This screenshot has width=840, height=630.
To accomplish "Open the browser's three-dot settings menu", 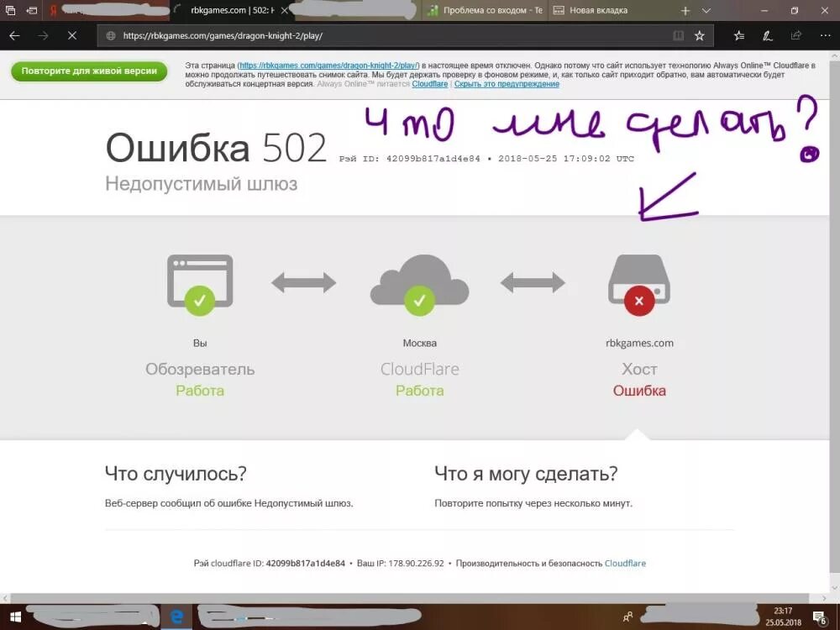I will 825,36.
